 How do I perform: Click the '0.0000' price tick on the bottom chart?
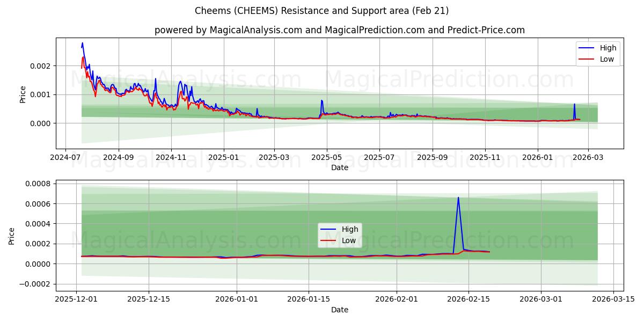click(x=38, y=264)
